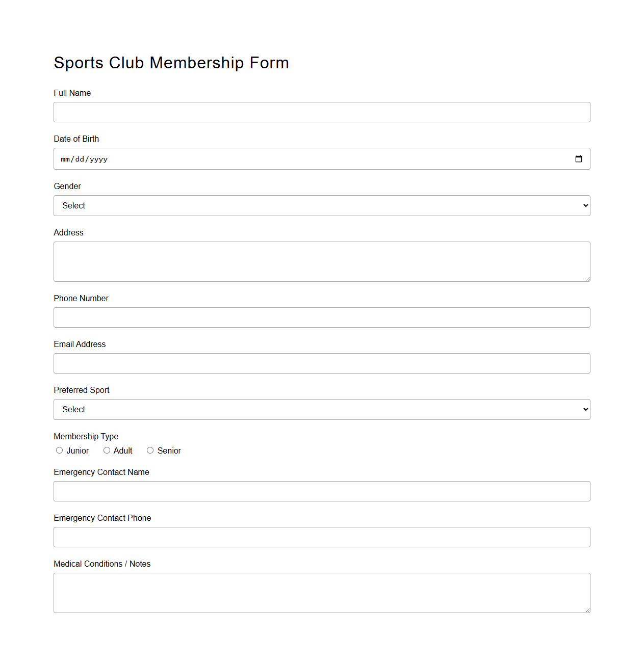Click the resize handle of Address textarea

coord(587,278)
